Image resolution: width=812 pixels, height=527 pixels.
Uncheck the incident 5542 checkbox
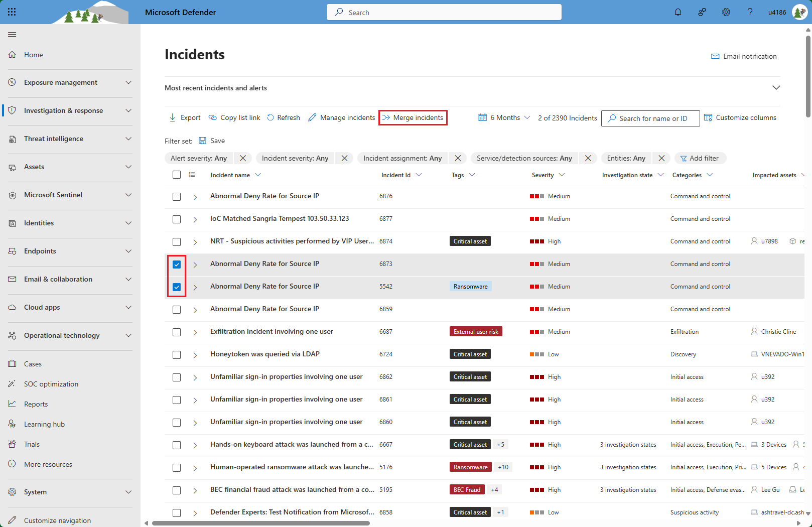[177, 287]
